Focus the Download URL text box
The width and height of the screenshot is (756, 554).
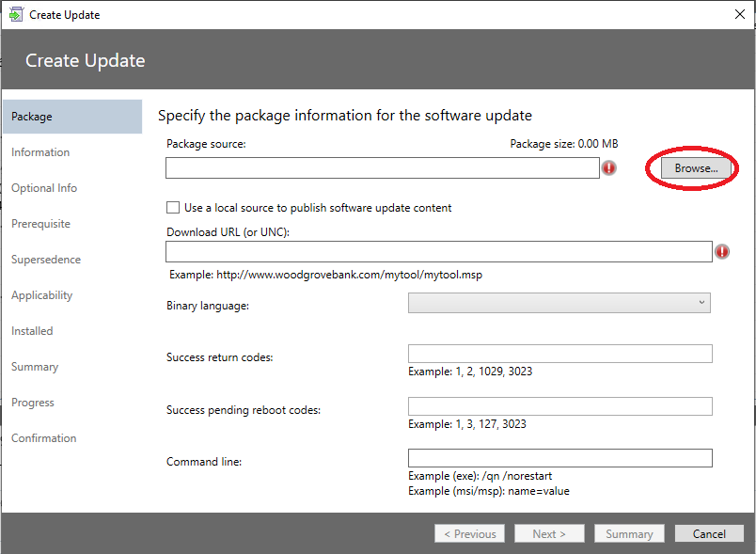click(x=439, y=252)
